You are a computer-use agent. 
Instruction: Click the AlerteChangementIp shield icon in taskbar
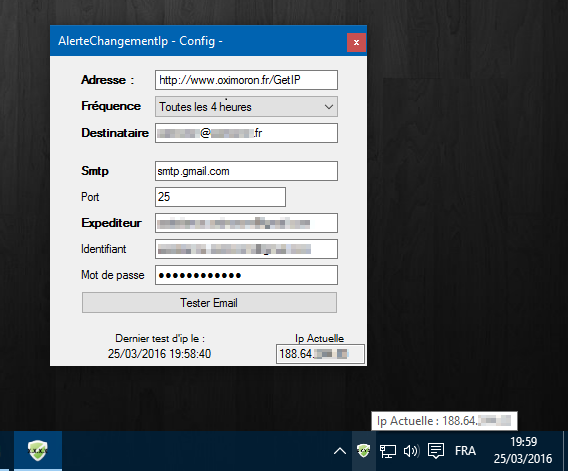38,450
